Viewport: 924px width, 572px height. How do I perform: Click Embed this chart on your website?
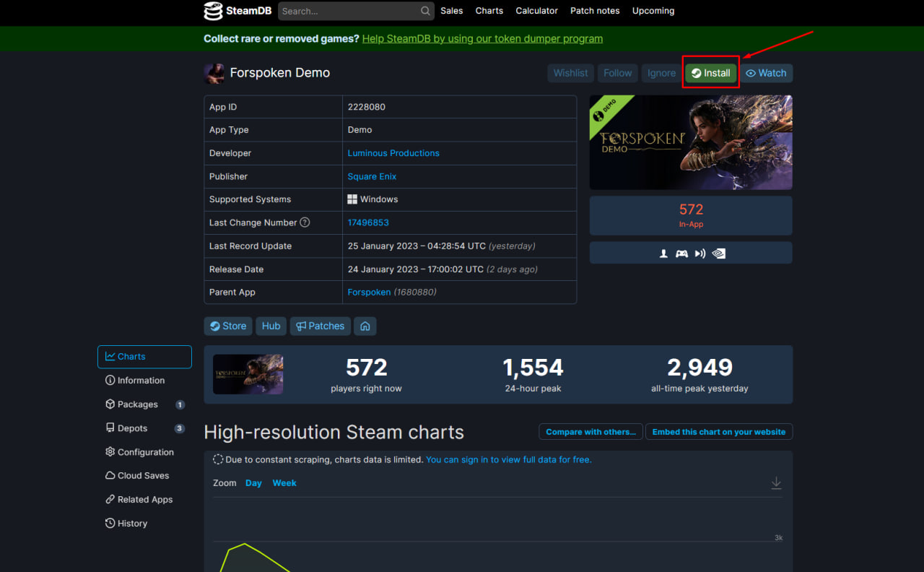[719, 432]
